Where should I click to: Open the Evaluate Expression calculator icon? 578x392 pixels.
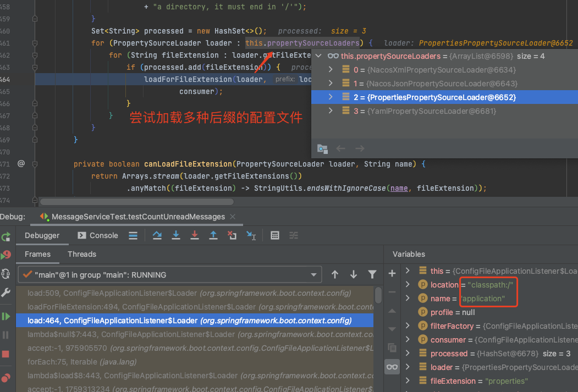pos(274,235)
